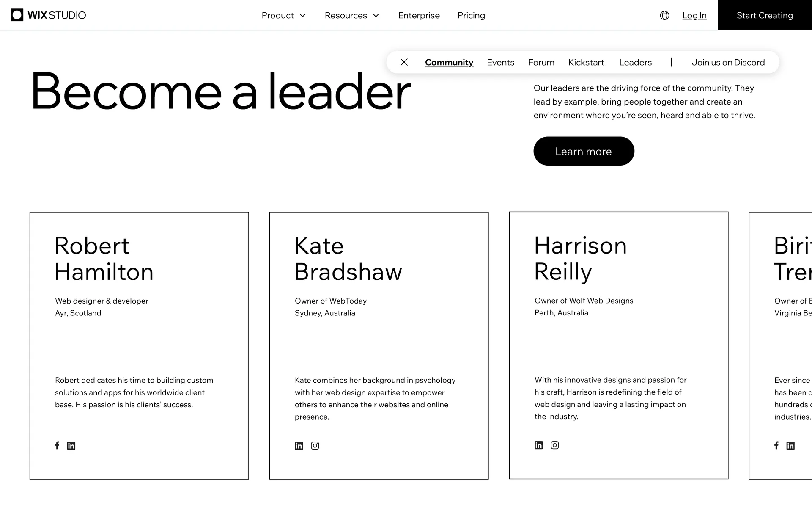
Task: Close the community navigation bar
Action: point(404,62)
